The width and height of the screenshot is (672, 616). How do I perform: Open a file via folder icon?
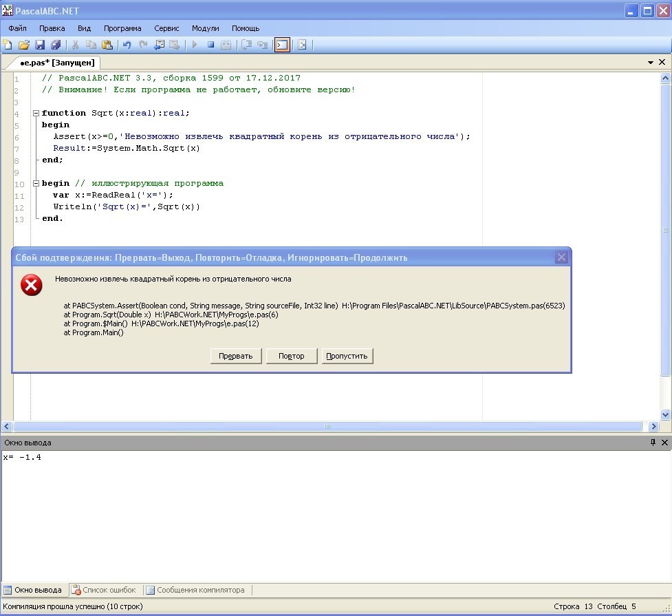24,45
